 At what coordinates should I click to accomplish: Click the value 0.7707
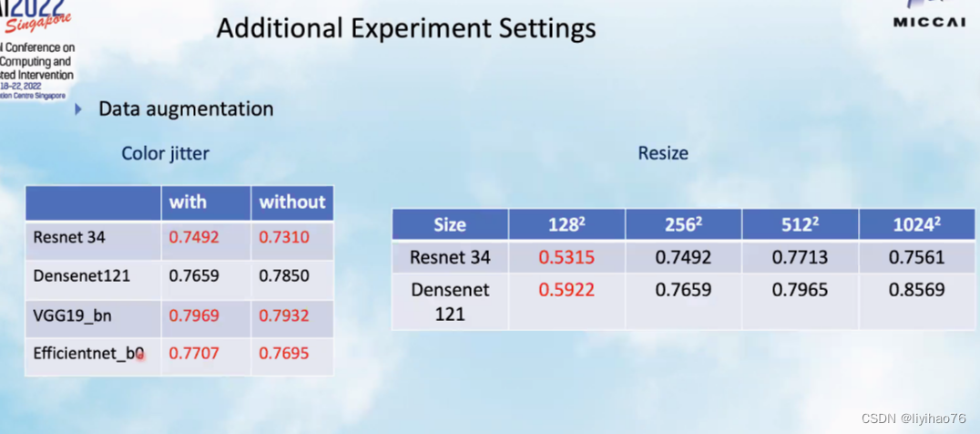194,354
